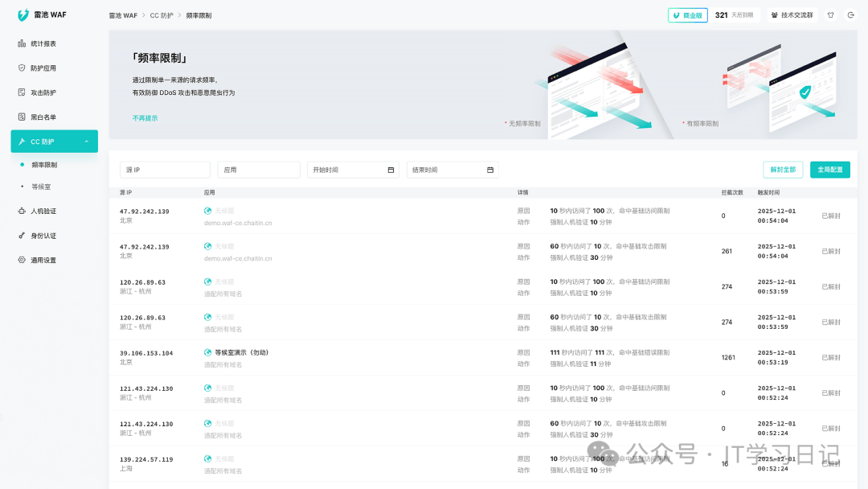Click the 不再提示 link
This screenshot has height=489, width=868.
tap(145, 118)
